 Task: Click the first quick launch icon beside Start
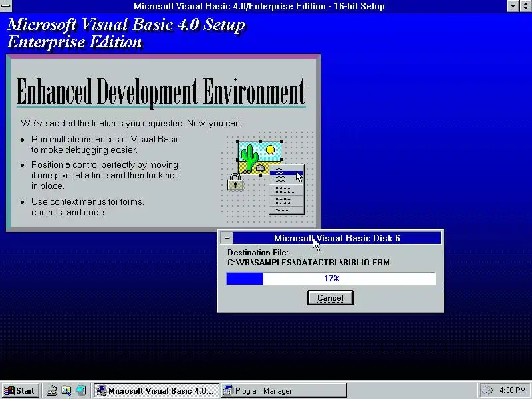52,390
